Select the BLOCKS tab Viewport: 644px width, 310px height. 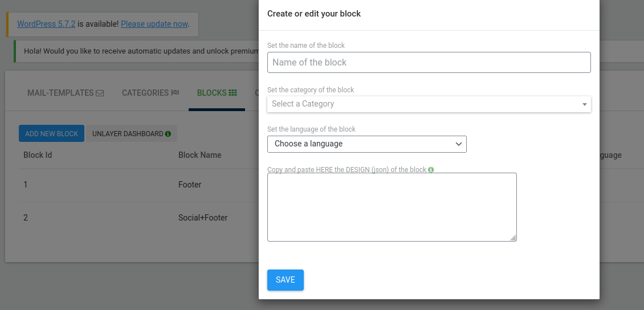(x=217, y=93)
